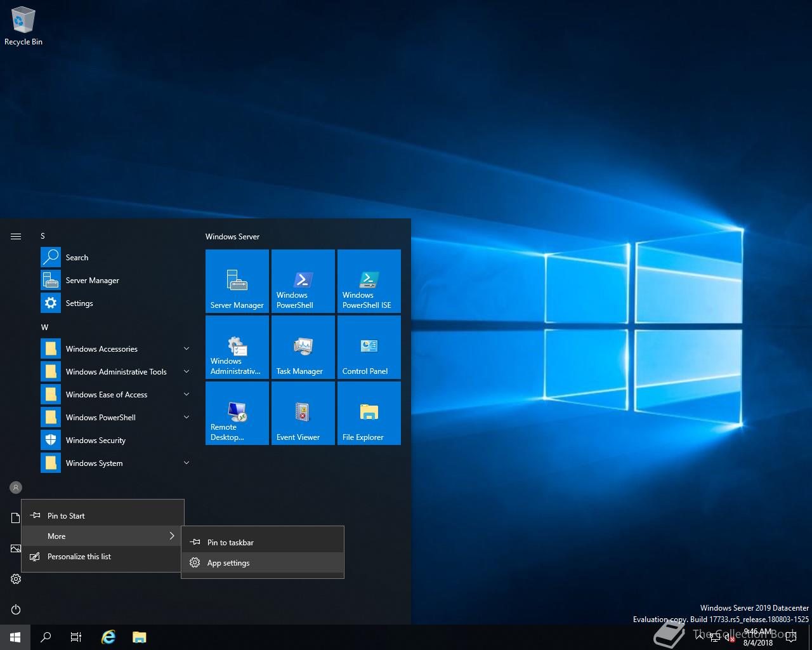The image size is (812, 650).
Task: Click the user account icon
Action: pyautogui.click(x=16, y=487)
